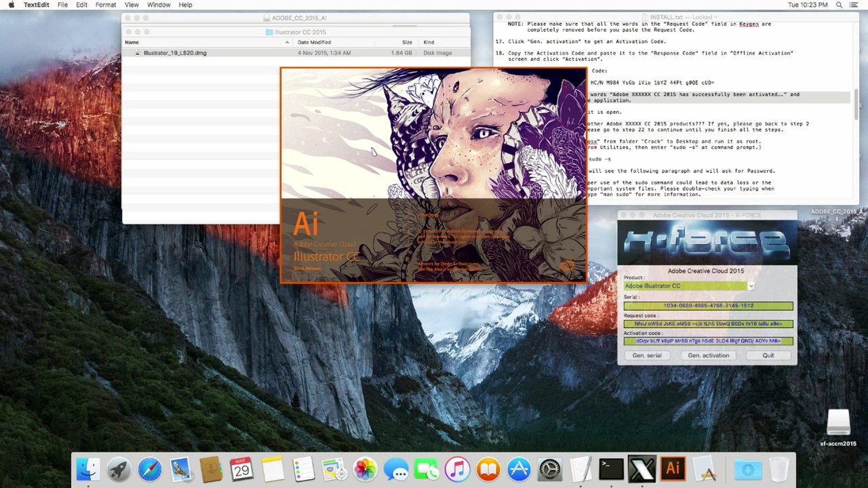Image resolution: width=868 pixels, height=488 pixels.
Task: Open Messages from the Dock
Action: [x=396, y=469]
